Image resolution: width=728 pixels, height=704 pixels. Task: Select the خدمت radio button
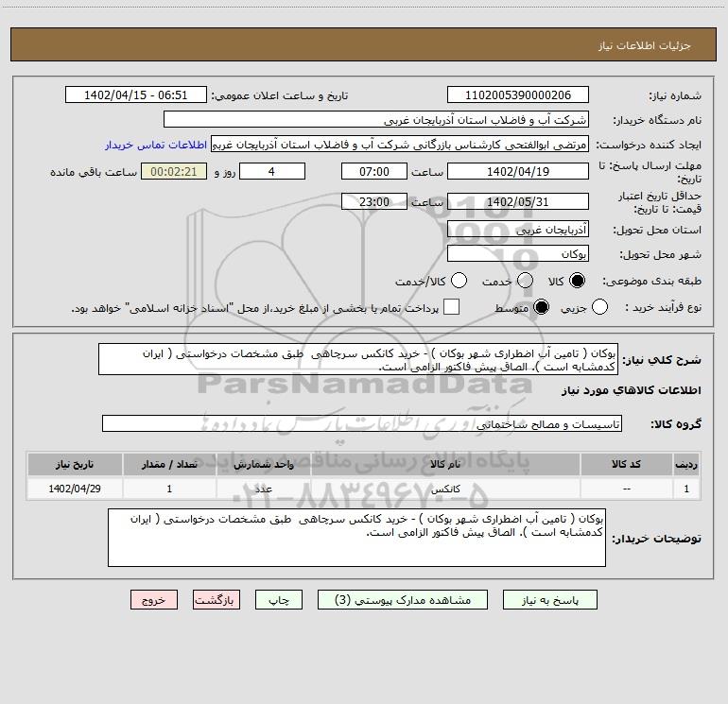pyautogui.click(x=525, y=281)
